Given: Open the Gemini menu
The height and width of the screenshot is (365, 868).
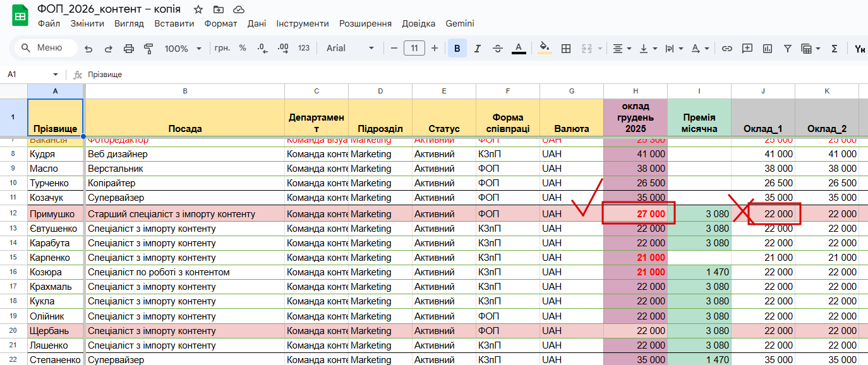Looking at the screenshot, I should 460,23.
